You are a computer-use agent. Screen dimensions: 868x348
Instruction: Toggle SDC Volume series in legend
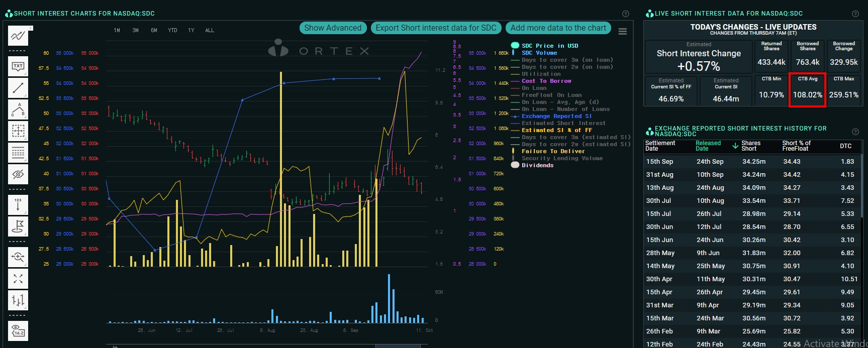[539, 53]
